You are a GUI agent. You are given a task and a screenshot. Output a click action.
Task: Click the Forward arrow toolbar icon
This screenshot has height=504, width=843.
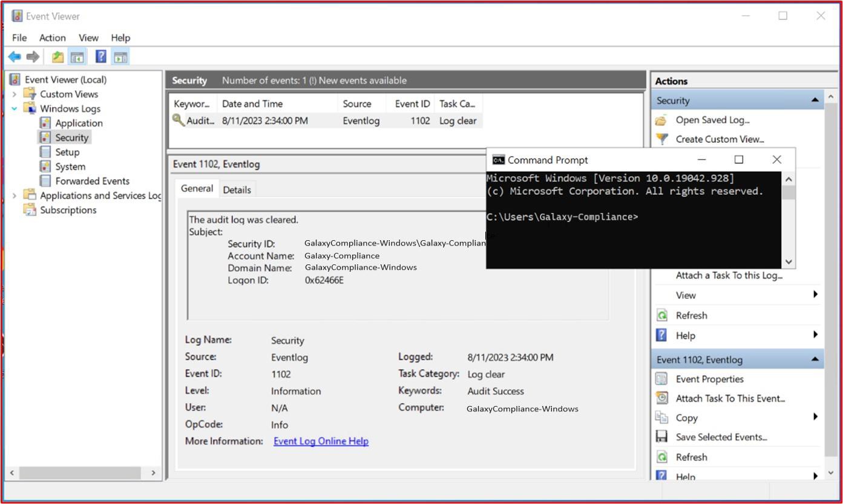click(33, 56)
